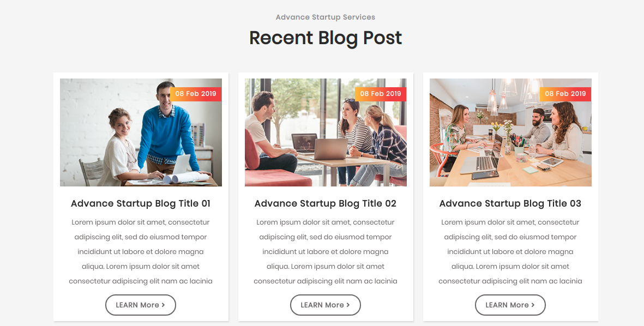Open photo of three people at laptops by window
The width and height of the screenshot is (644, 326).
(x=326, y=132)
